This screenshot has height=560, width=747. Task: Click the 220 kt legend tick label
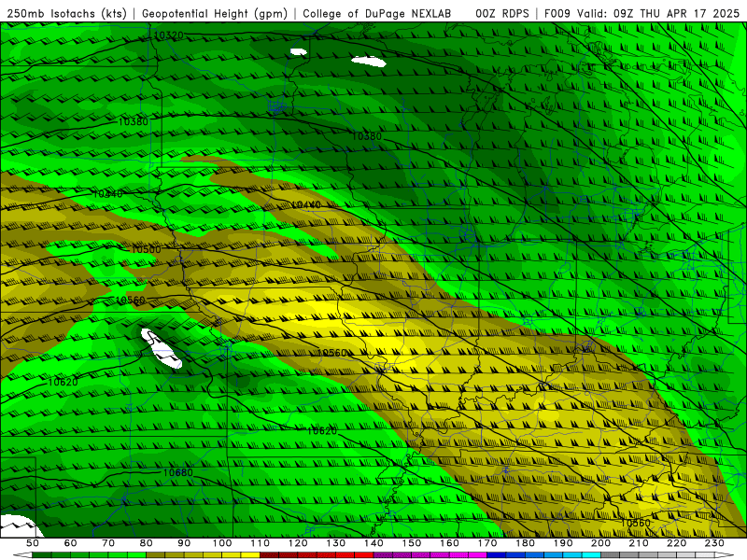pyautogui.click(x=676, y=543)
